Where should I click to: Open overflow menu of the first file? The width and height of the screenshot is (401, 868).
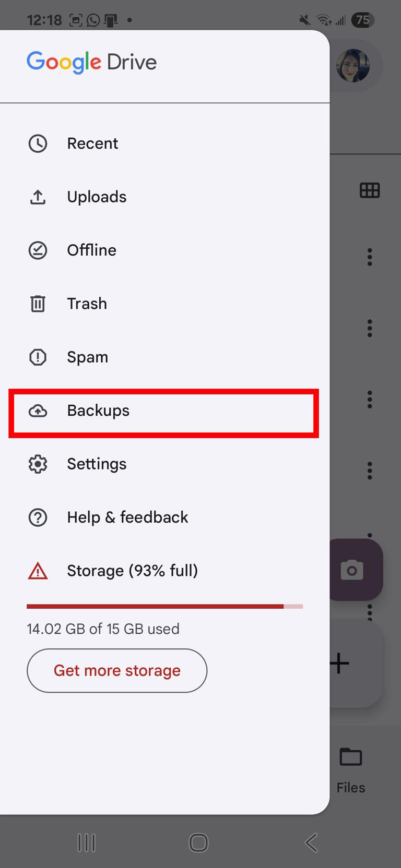pos(370,257)
